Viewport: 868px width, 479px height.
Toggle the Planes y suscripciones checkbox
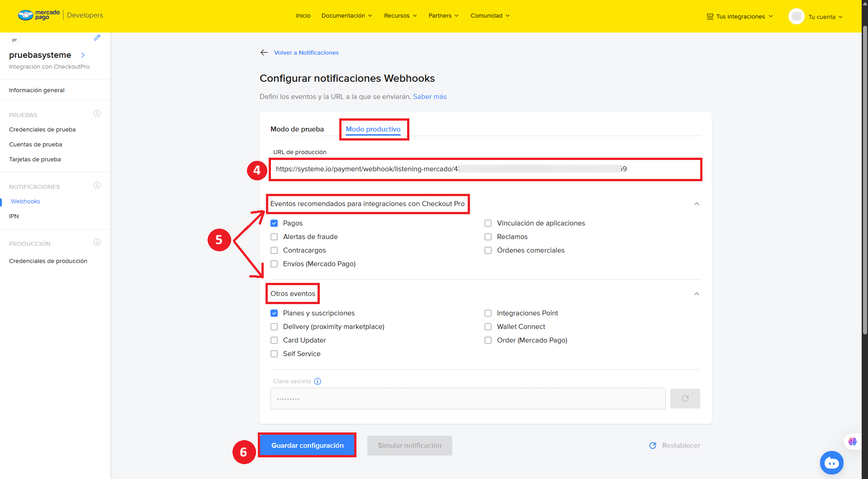pos(274,313)
